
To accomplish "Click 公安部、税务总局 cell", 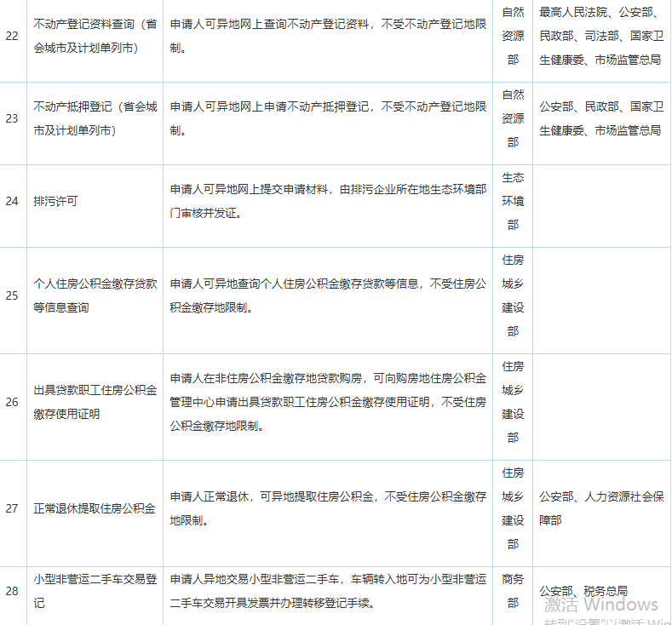I will click(583, 591).
